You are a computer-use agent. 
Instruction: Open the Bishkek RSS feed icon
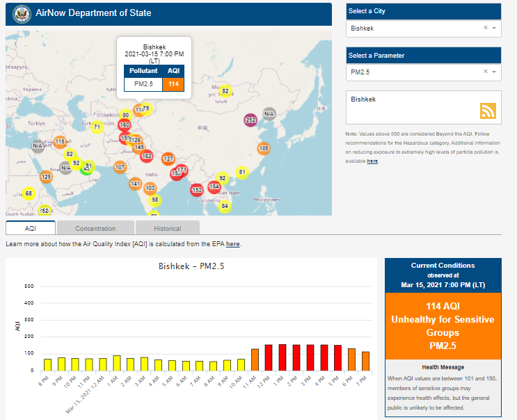coord(488,111)
